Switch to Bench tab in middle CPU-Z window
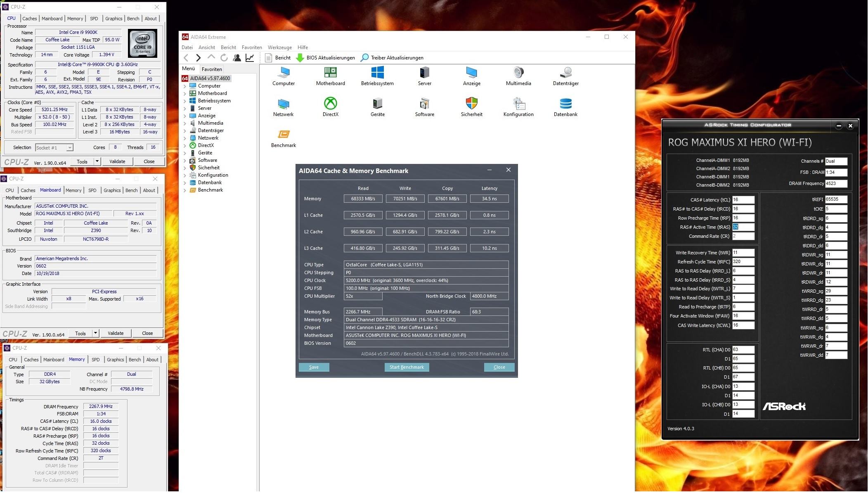Viewport: 868px width, 493px height. point(131,190)
